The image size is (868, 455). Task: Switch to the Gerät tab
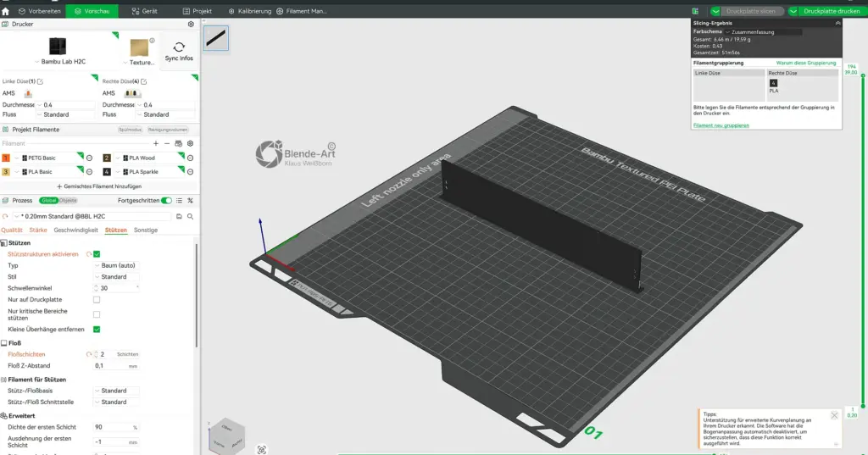click(x=144, y=11)
